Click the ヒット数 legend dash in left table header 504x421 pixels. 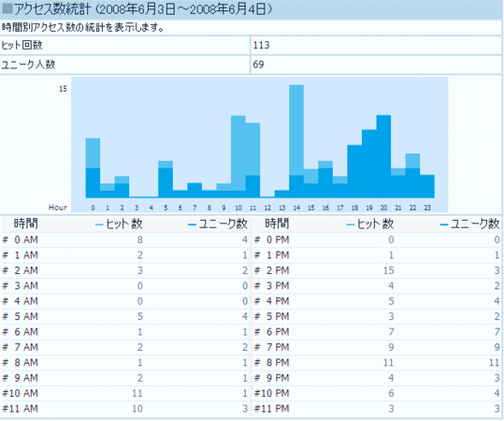coord(100,225)
